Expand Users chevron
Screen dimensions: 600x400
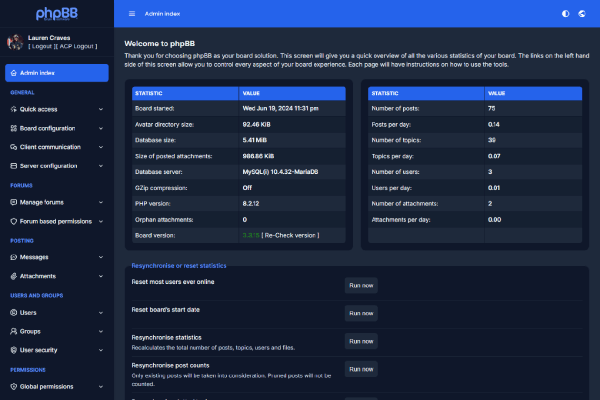tap(101, 313)
